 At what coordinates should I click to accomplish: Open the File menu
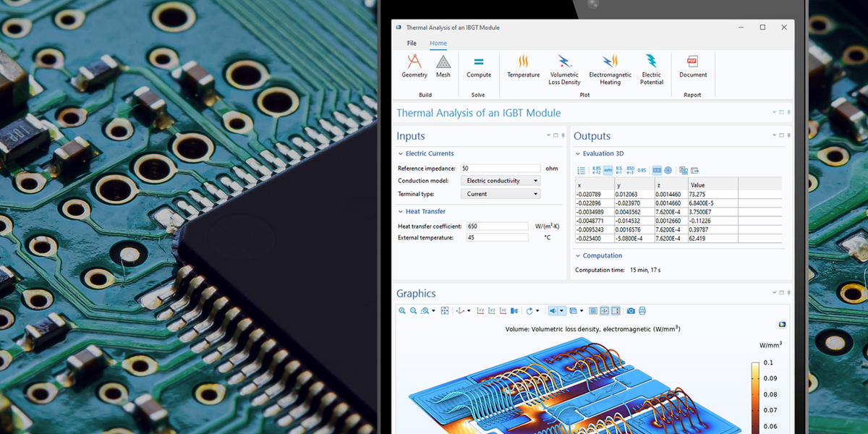click(x=412, y=43)
